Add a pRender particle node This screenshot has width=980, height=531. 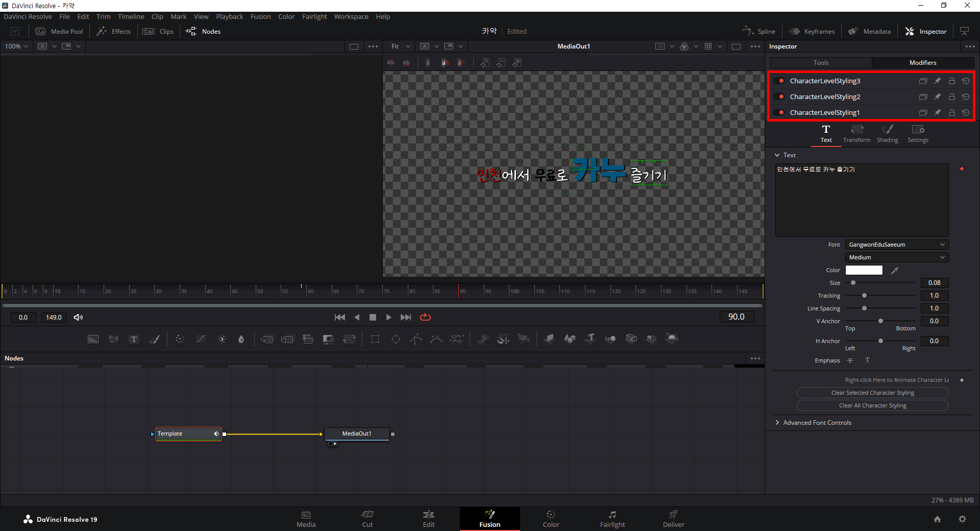(524, 339)
